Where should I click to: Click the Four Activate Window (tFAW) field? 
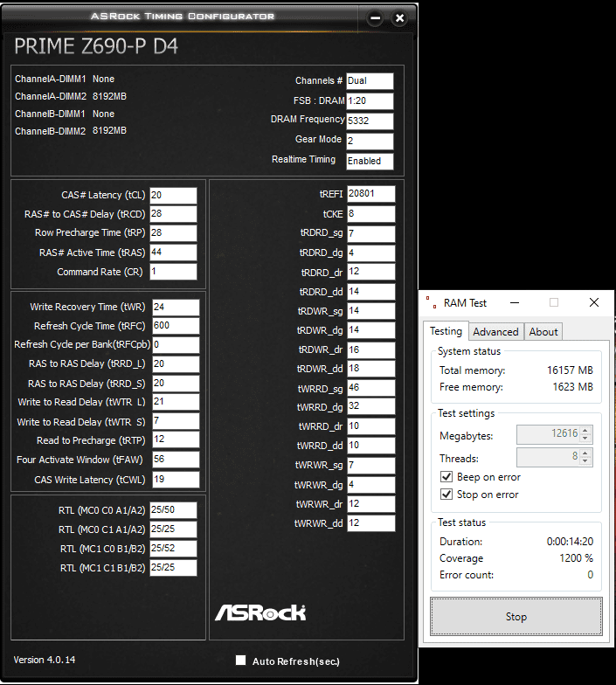[x=176, y=460]
